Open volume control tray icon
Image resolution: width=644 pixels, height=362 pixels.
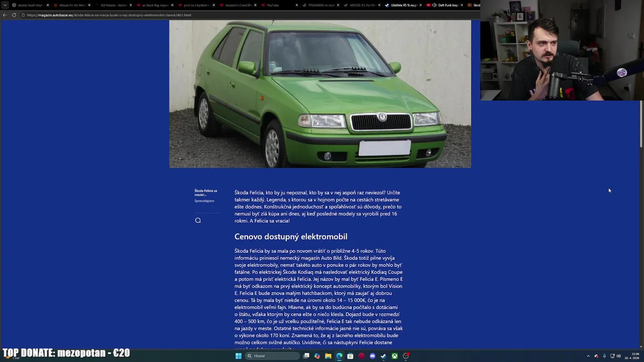[619, 356]
